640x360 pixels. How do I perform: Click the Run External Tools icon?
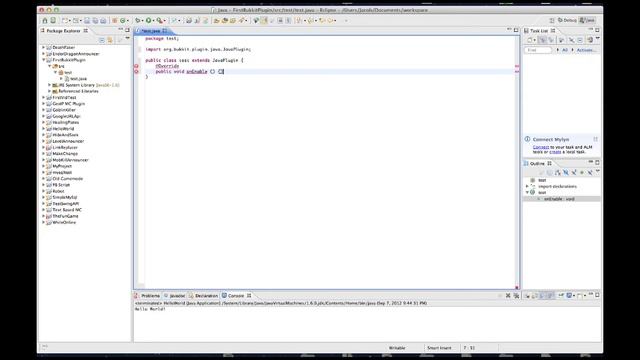click(160, 20)
